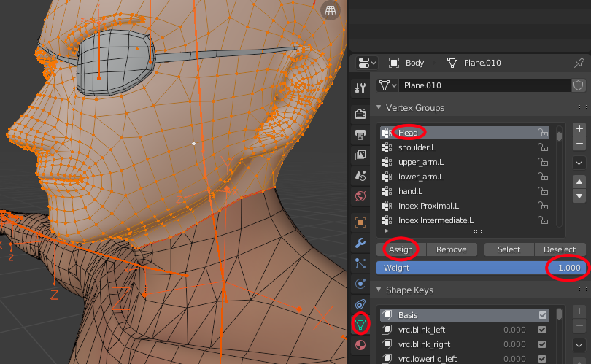
Task: Open the Scene properties tab
Action: 360,176
